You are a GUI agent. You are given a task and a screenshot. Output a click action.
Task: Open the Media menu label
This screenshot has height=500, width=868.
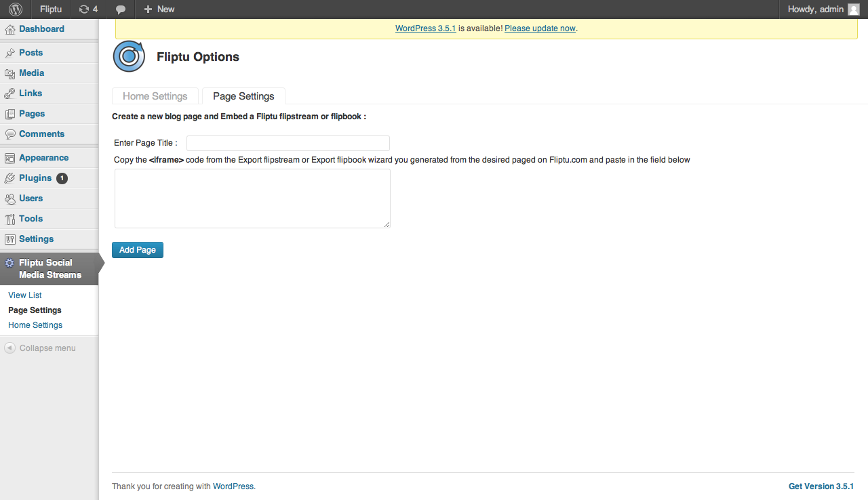pos(31,73)
